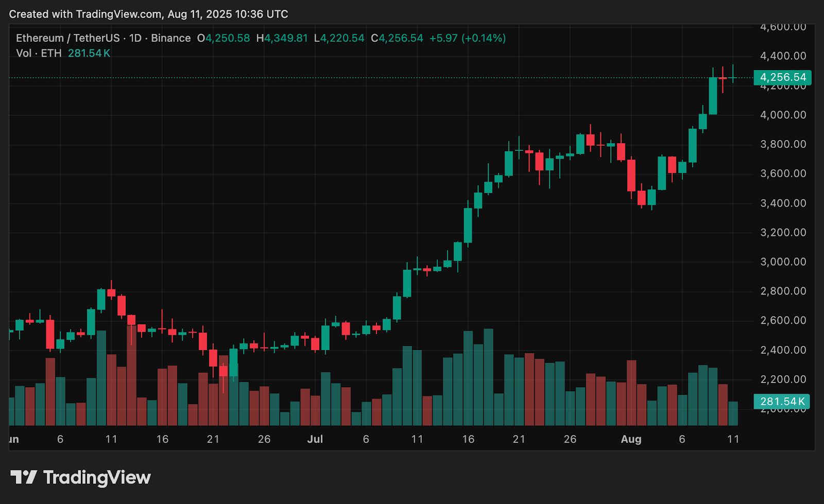Screen dimensions: 824x504
Task: Click the green 281.54 K volume axis tag
Action: [x=781, y=402]
